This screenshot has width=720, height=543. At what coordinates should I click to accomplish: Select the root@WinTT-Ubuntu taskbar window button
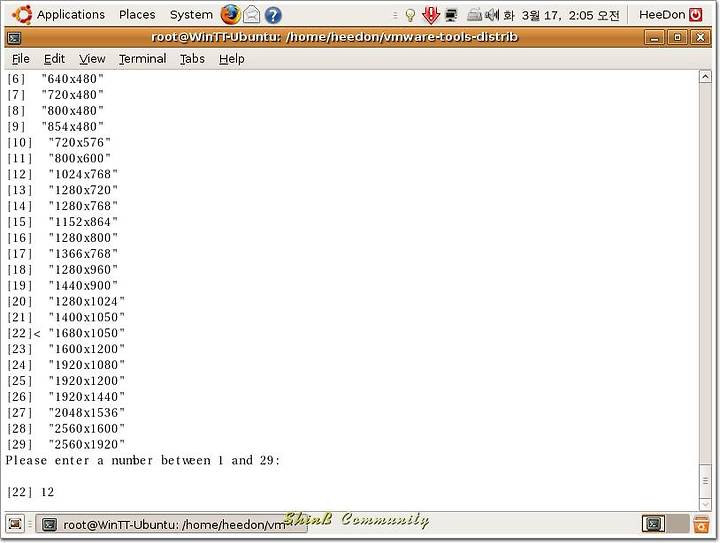click(x=171, y=524)
